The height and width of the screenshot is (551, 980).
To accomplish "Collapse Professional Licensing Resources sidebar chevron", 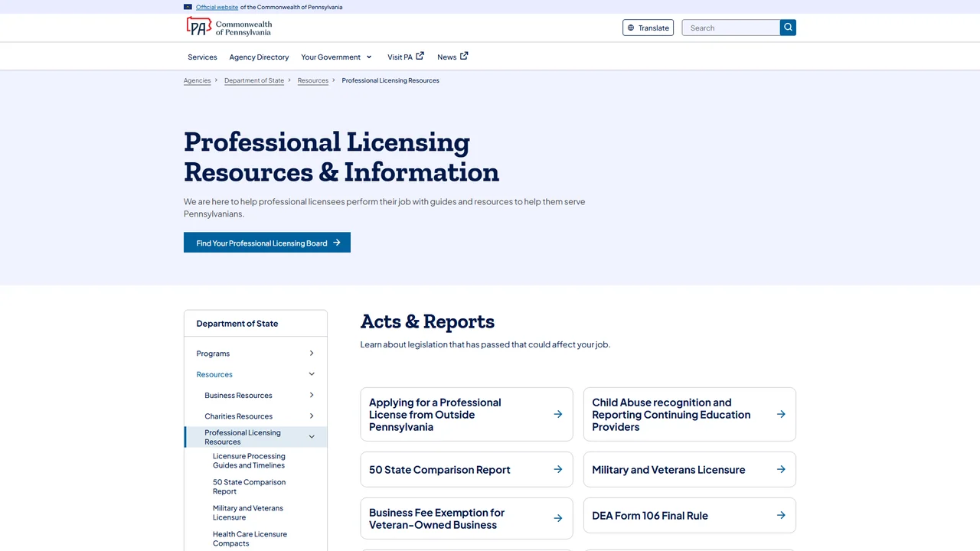I will [312, 437].
